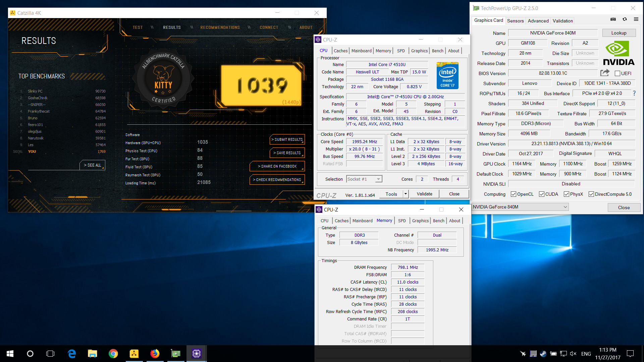Open File Explorer from the taskbar
644x362 pixels.
[x=93, y=354]
